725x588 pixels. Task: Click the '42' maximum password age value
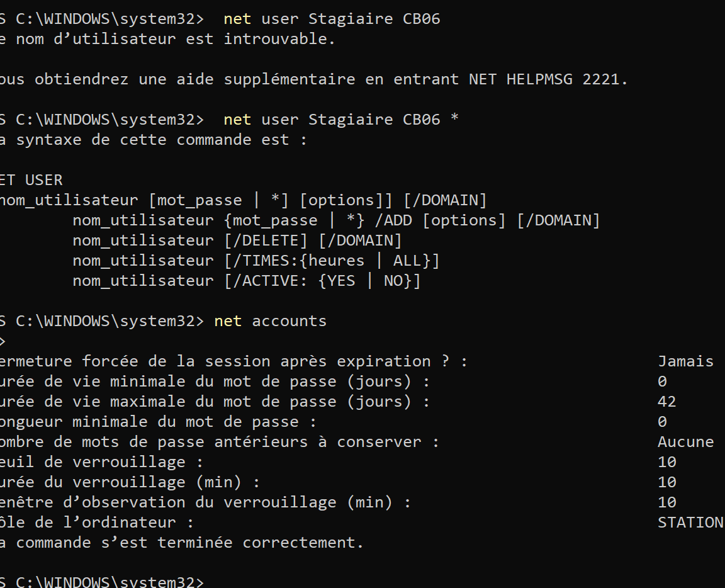pos(666,402)
